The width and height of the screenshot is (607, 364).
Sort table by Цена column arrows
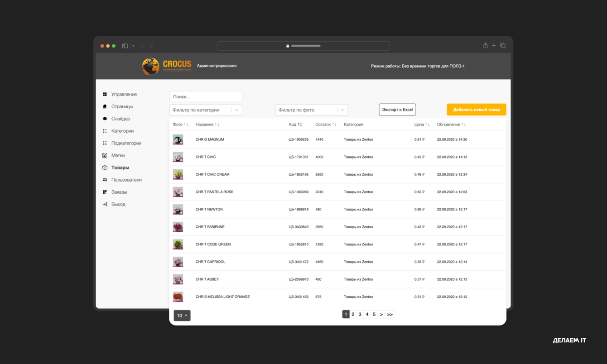(427, 125)
